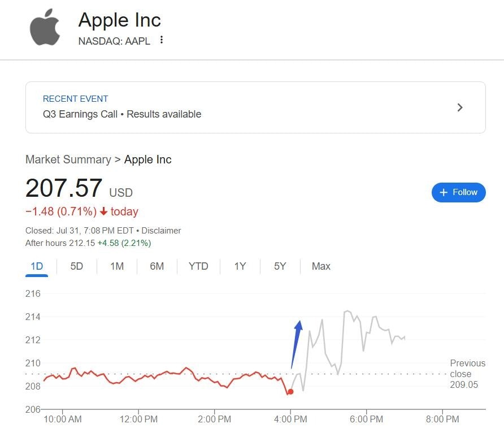Screen dimensions: 504x428
Task: Click the Previous close 209.05 label
Action: 467,374
